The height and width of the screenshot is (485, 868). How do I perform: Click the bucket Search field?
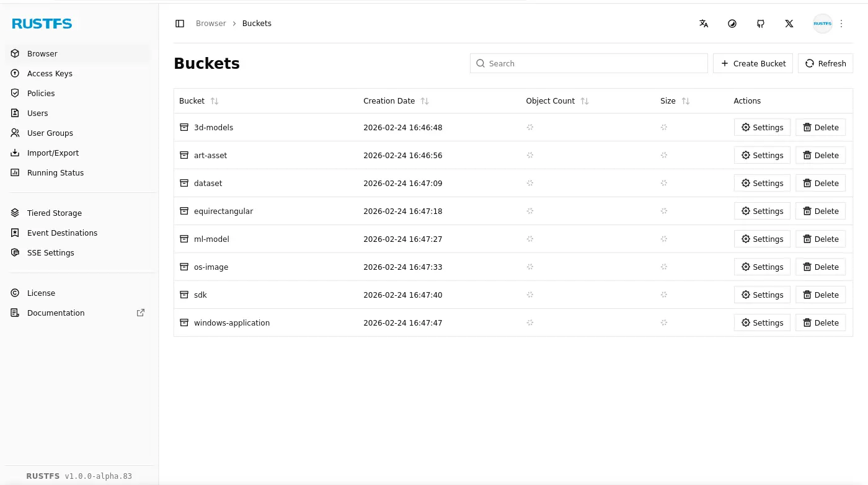[589, 63]
